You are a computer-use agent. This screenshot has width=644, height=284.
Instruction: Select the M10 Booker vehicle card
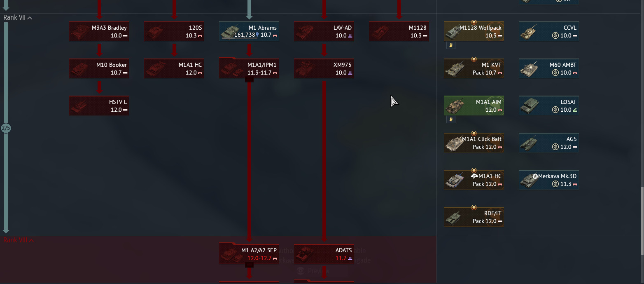(x=99, y=68)
